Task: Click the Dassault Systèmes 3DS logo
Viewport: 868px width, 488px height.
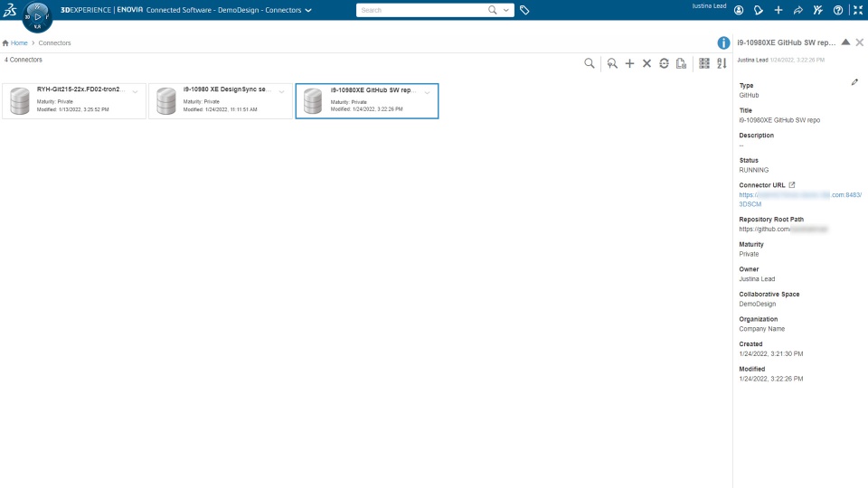Action: 10,9
